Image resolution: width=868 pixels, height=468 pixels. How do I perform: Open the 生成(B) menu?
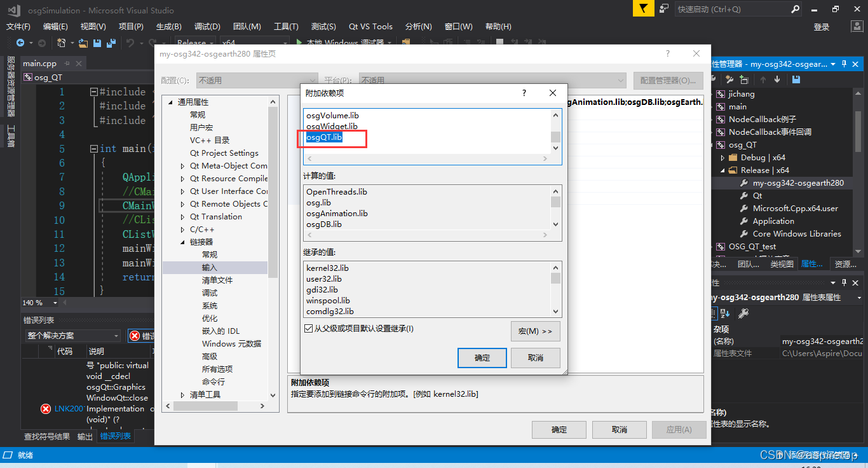coord(168,26)
